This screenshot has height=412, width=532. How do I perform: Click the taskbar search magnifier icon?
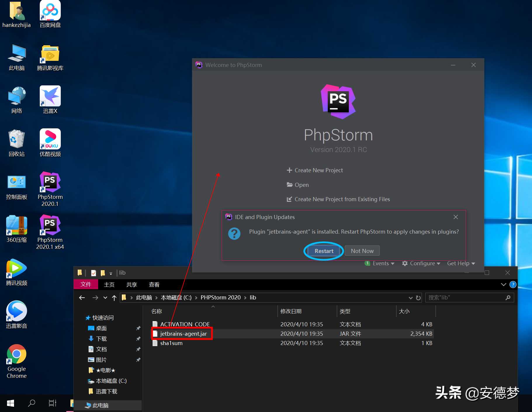pos(32,403)
